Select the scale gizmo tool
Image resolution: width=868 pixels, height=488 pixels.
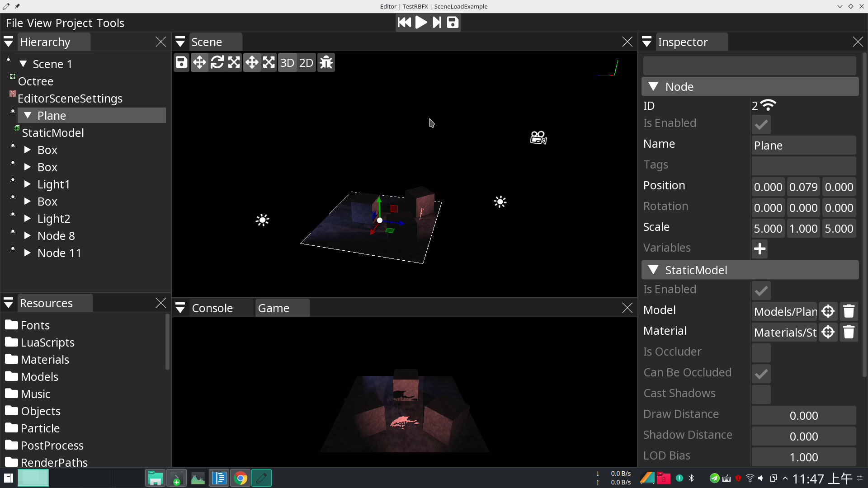coord(234,62)
